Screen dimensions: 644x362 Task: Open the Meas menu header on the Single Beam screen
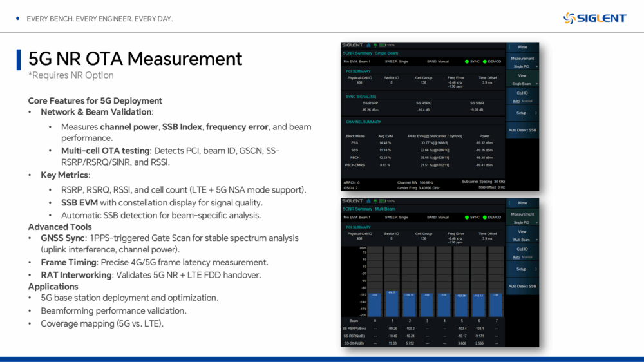(522, 47)
